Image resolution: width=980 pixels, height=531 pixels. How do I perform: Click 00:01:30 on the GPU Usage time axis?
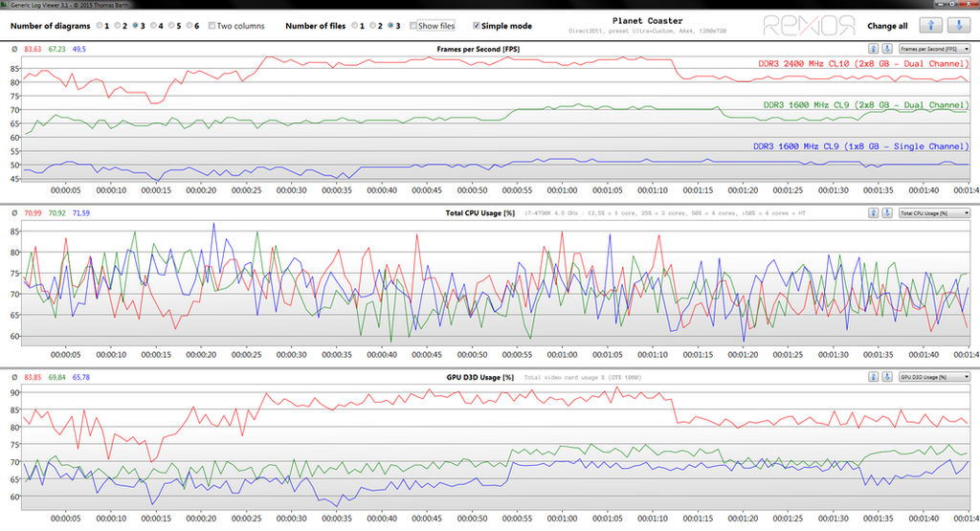[834, 518]
